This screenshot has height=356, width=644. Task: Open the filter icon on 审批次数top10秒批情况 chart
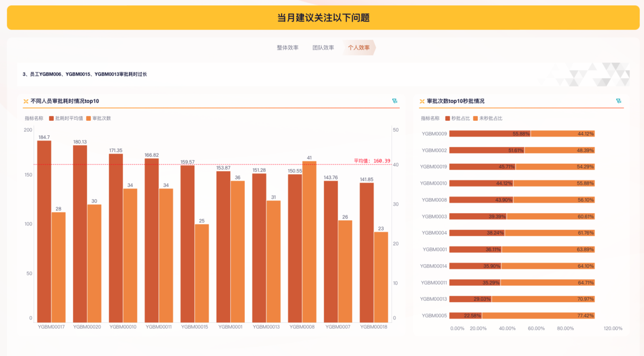619,100
